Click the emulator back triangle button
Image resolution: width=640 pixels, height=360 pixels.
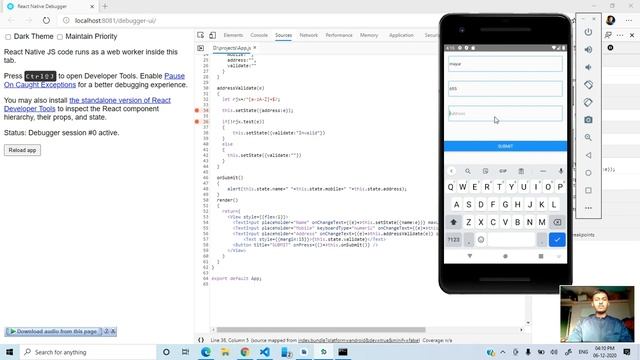pos(588,155)
